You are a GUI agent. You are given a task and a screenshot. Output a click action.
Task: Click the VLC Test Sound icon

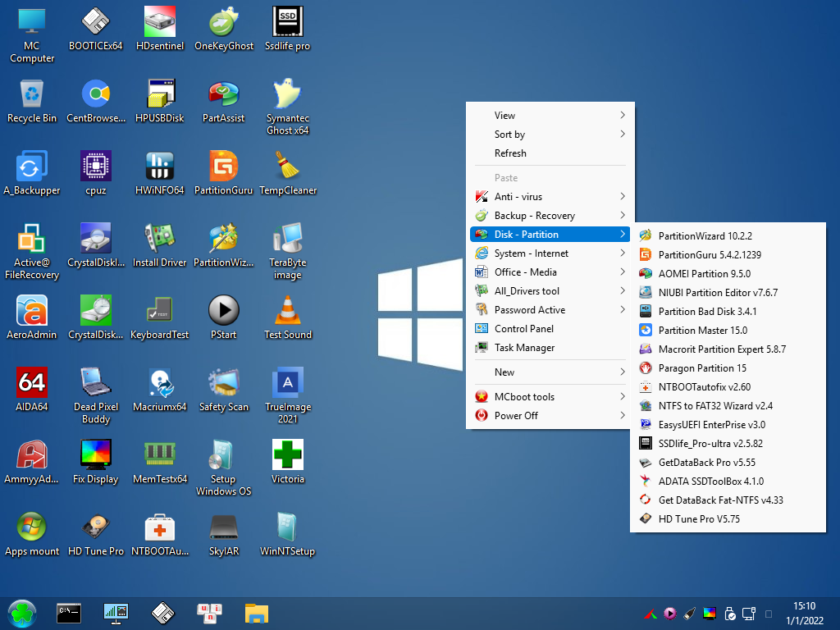pyautogui.click(x=288, y=313)
